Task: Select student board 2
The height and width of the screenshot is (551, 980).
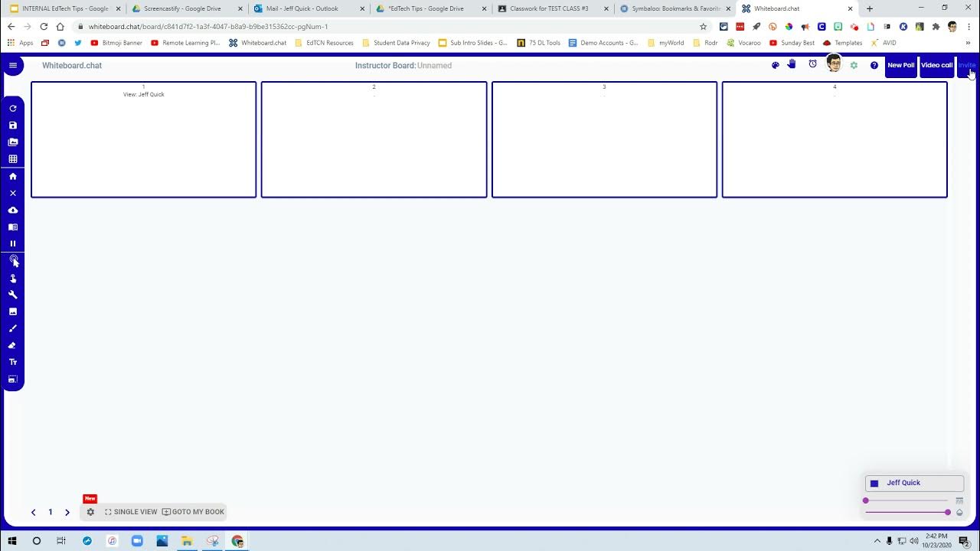Action: point(374,139)
